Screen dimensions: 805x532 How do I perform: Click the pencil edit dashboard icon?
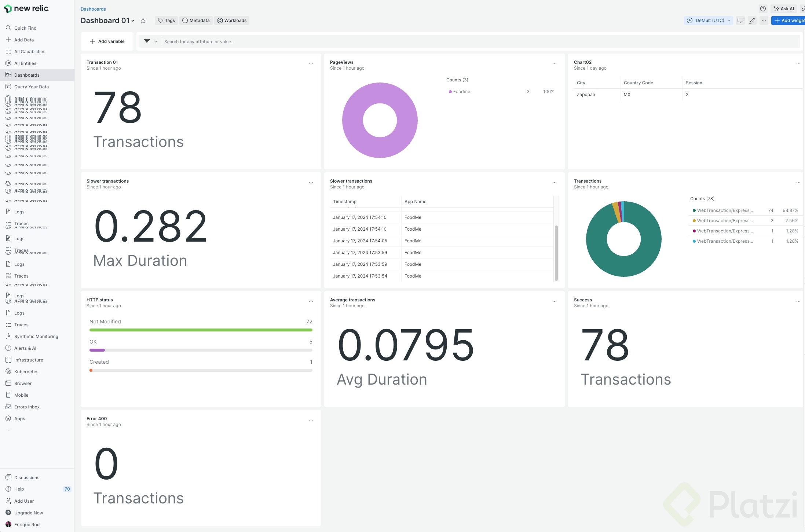pos(752,21)
